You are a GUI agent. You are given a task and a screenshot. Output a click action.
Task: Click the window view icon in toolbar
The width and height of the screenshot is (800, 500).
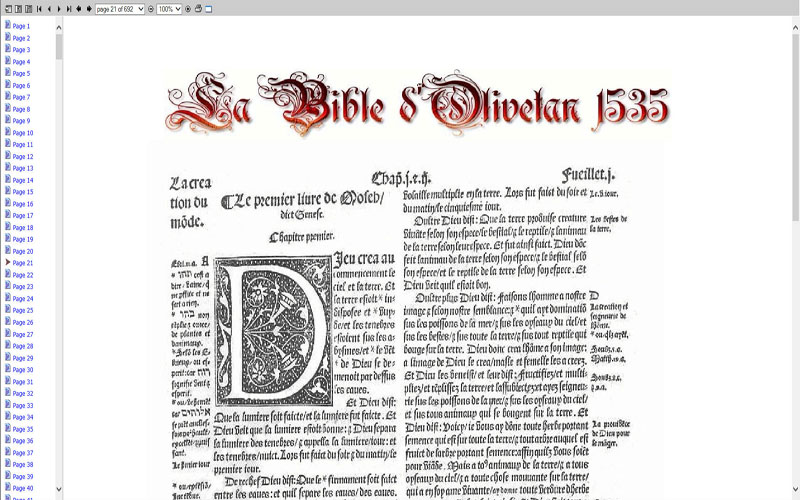point(209,9)
